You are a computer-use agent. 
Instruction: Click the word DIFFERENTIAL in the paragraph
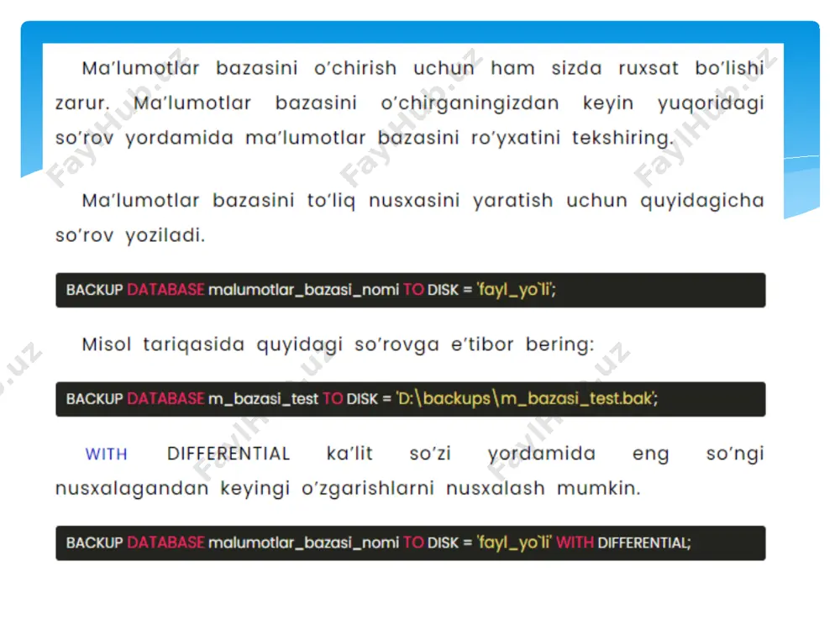pos(228,454)
